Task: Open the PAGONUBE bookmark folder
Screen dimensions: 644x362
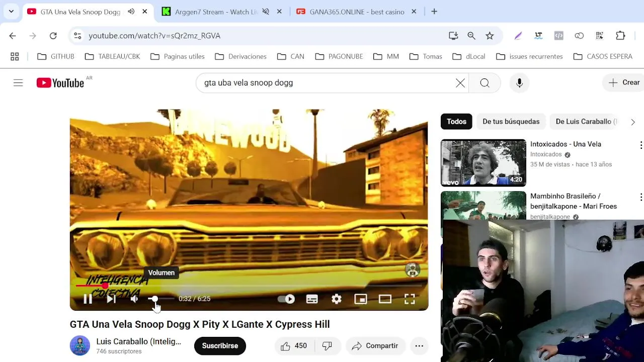Action: 339,56
